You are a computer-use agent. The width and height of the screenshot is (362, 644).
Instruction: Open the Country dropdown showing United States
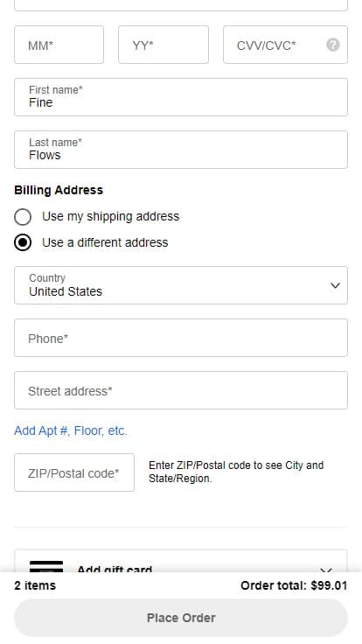pos(181,285)
